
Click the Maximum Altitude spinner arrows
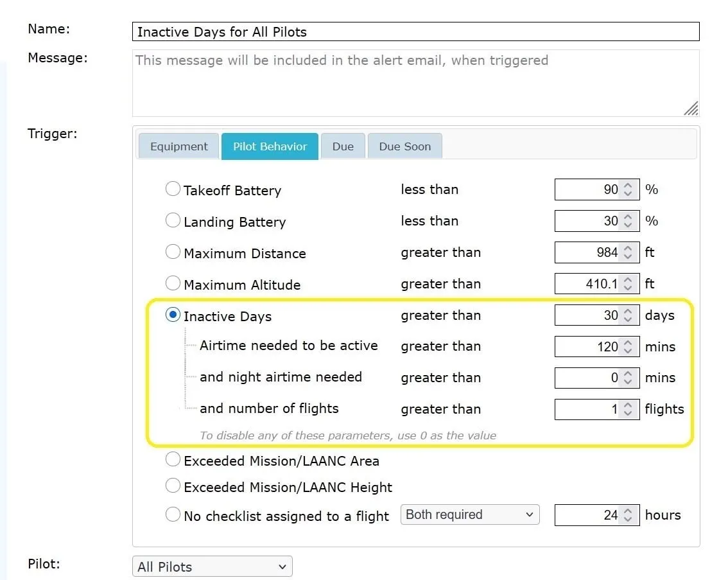click(628, 284)
